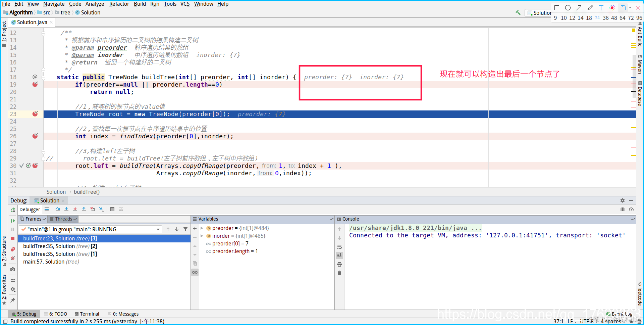Switch to the Solution.java editor tab
This screenshot has height=325, width=644.
click(32, 22)
